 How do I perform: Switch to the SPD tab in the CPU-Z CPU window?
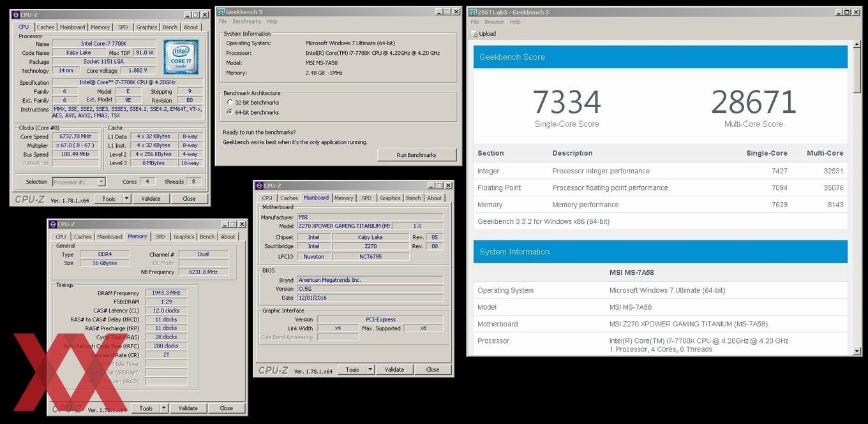point(123,27)
